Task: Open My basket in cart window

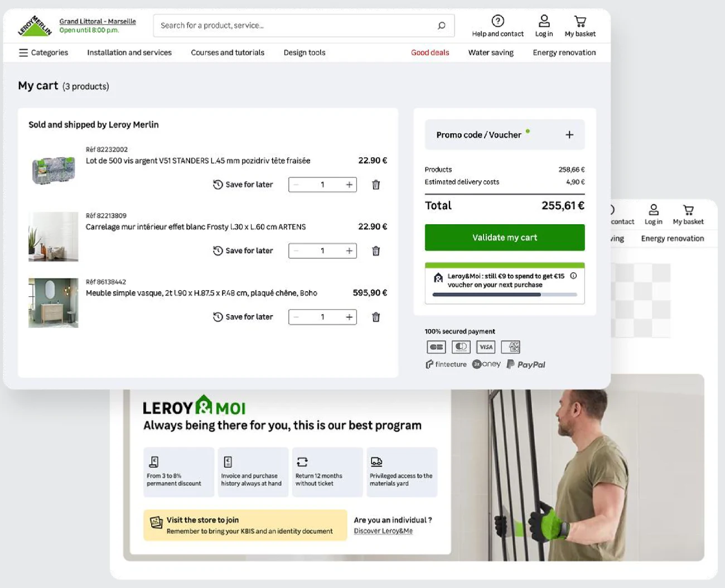Action: click(580, 26)
